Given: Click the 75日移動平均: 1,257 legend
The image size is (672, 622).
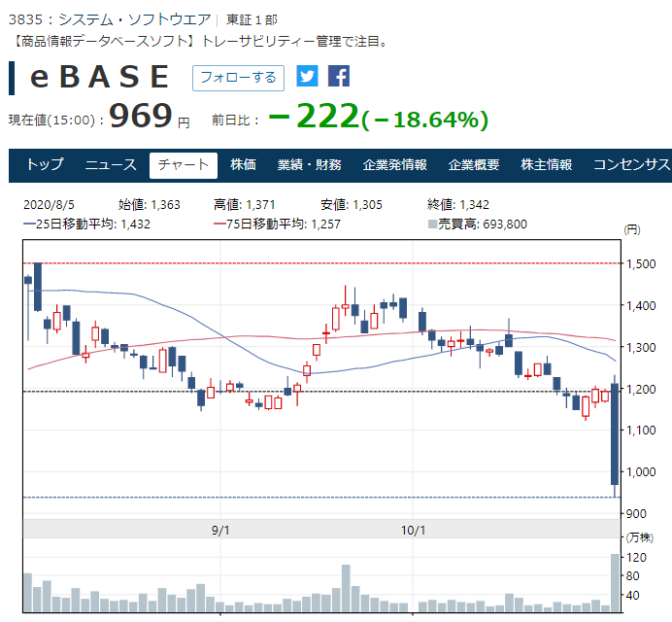Looking at the screenshot, I should point(278,224).
